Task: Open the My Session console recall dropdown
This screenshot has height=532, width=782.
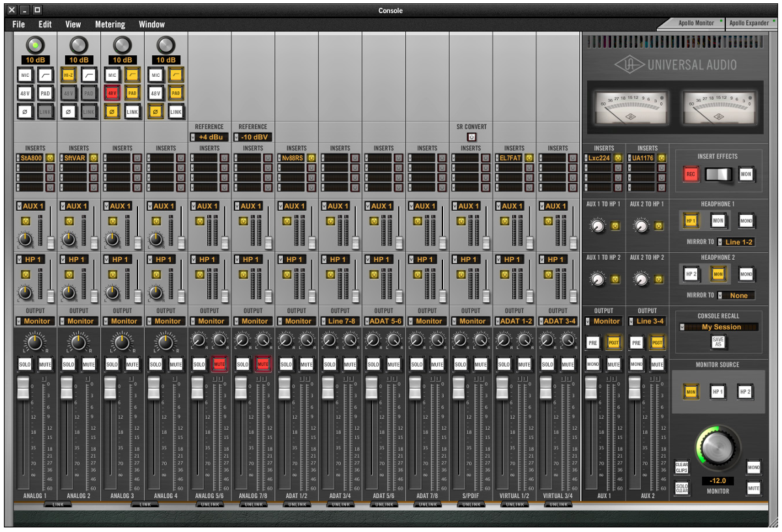Action: 718,327
